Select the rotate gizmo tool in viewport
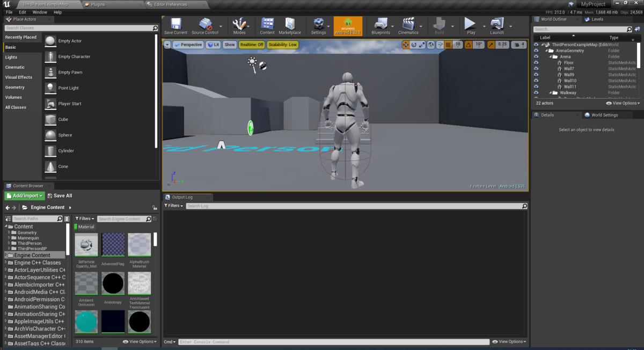 (x=414, y=45)
